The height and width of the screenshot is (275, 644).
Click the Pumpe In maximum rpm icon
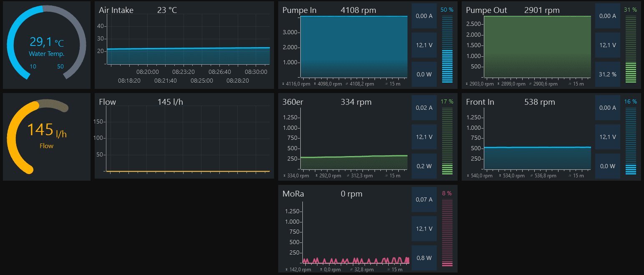click(284, 84)
